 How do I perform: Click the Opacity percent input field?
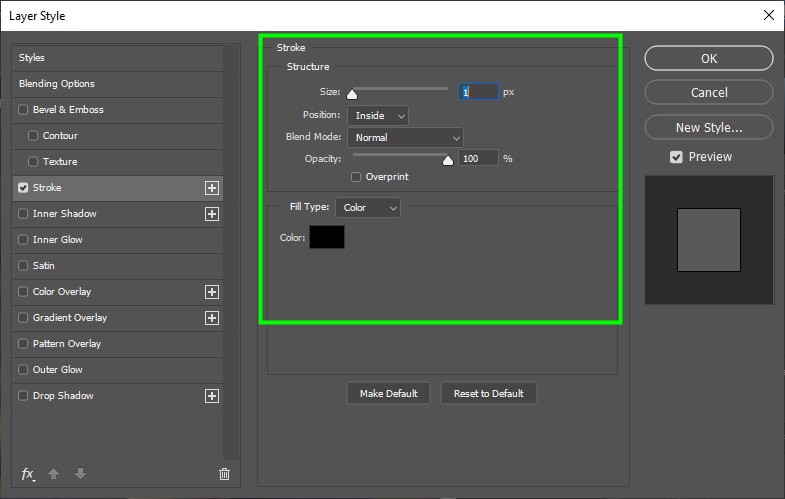pos(479,158)
